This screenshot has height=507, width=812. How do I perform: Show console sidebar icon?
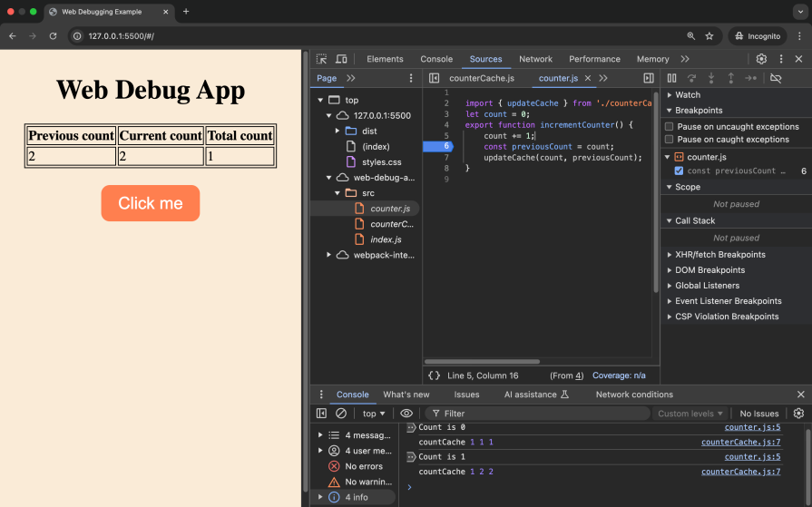(321, 414)
